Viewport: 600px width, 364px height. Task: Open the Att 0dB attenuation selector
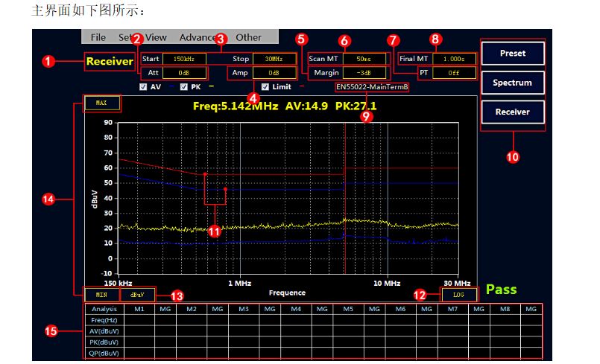174,73
